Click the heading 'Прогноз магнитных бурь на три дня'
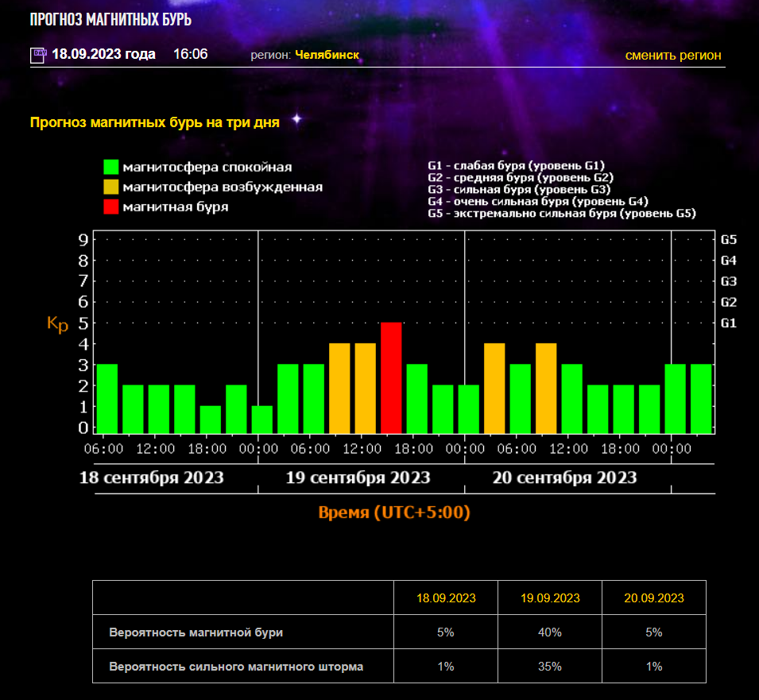The height and width of the screenshot is (700, 759). click(x=155, y=122)
